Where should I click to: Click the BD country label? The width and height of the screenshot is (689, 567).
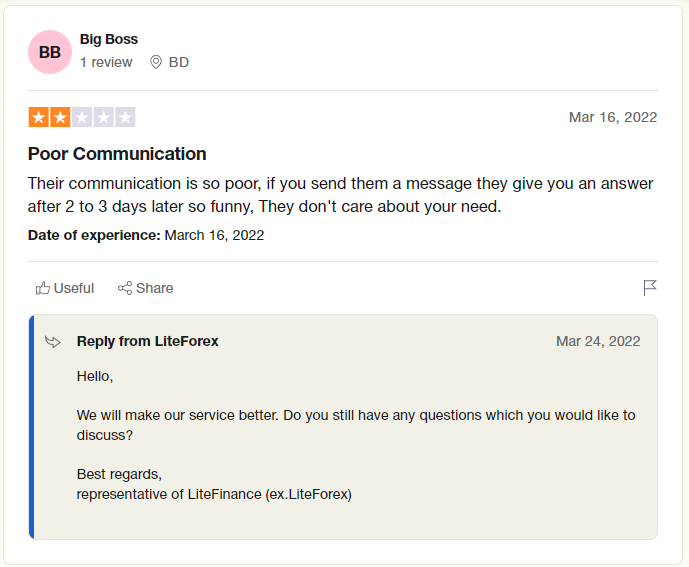[x=179, y=62]
